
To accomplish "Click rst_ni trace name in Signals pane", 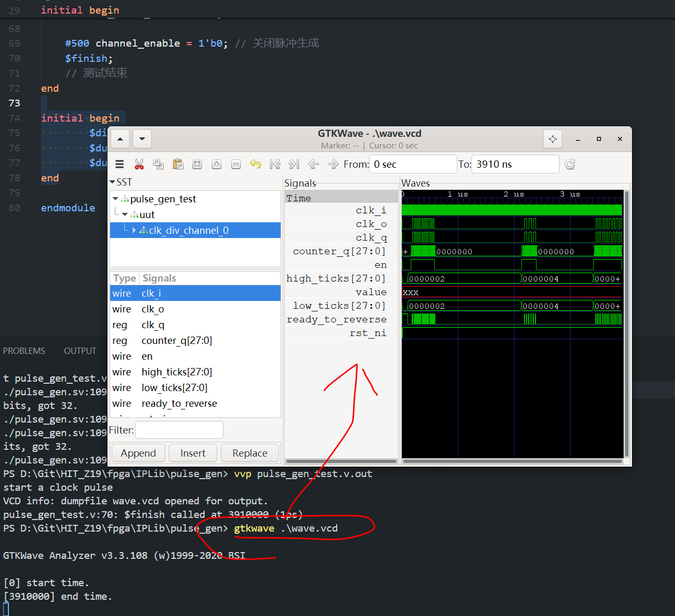I will click(368, 333).
